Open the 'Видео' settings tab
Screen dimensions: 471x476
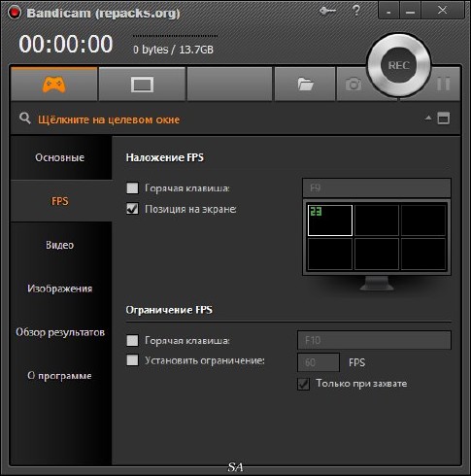coord(60,245)
